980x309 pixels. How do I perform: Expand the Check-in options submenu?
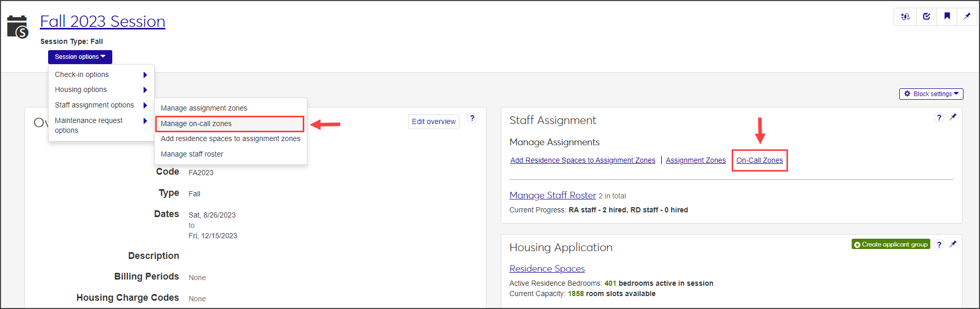point(101,75)
